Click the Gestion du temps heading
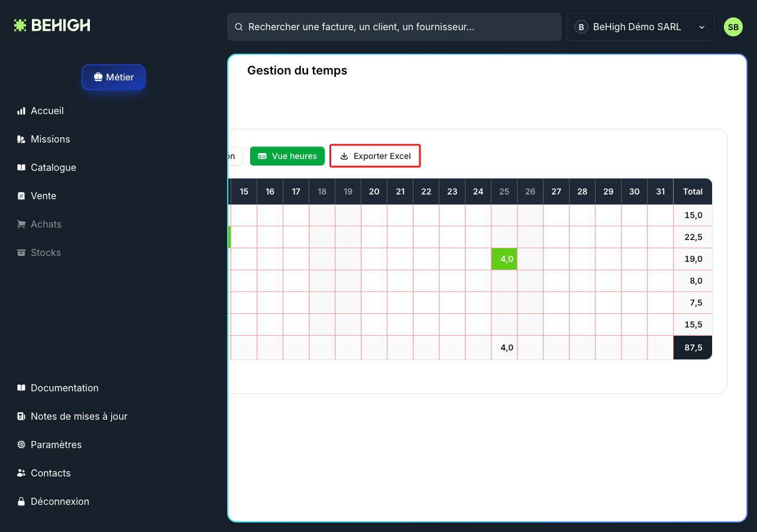This screenshot has width=757, height=532. pyautogui.click(x=297, y=70)
